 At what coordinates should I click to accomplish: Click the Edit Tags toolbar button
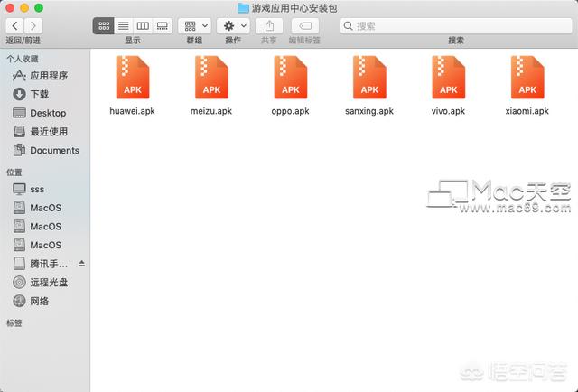tap(305, 26)
